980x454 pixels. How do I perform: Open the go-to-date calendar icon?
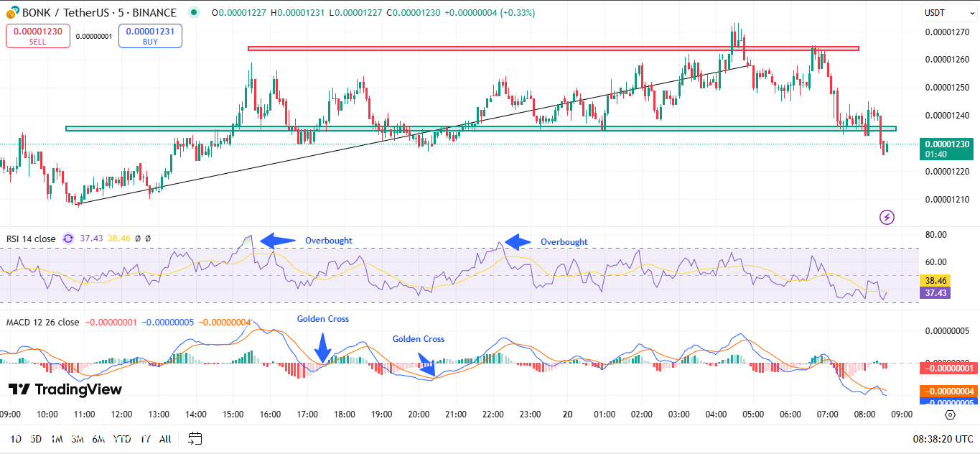[x=195, y=438]
